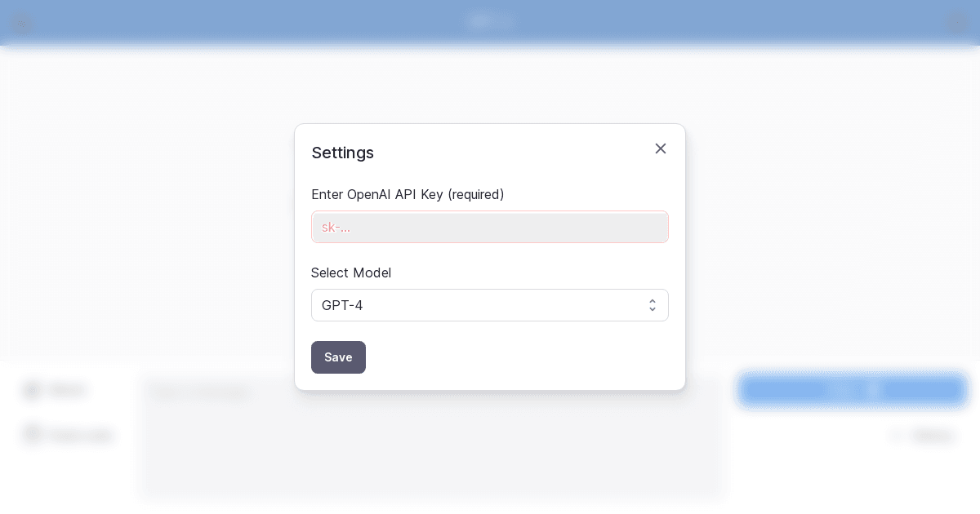Focus the OpenAI API Key input field
The height and width of the screenshot is (514, 980).
pos(490,227)
